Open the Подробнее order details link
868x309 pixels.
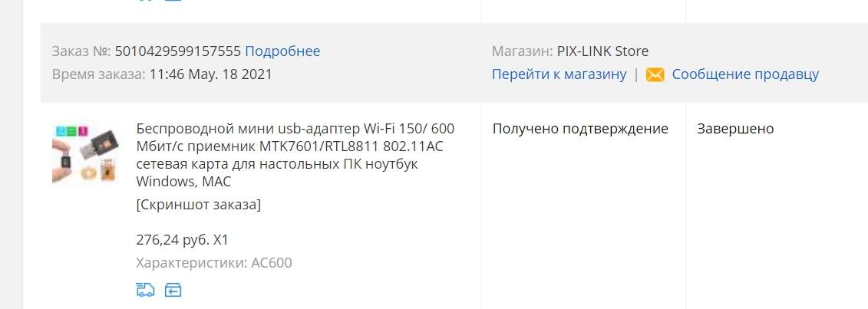(x=282, y=51)
